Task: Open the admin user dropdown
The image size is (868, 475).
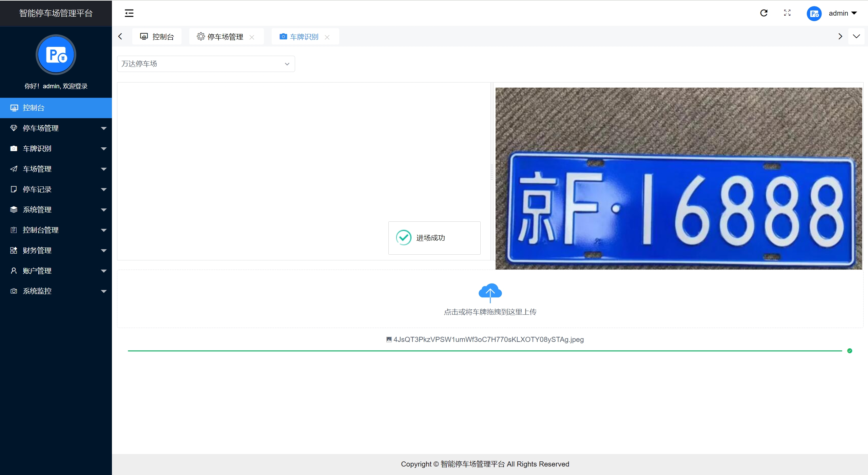Action: pos(842,13)
